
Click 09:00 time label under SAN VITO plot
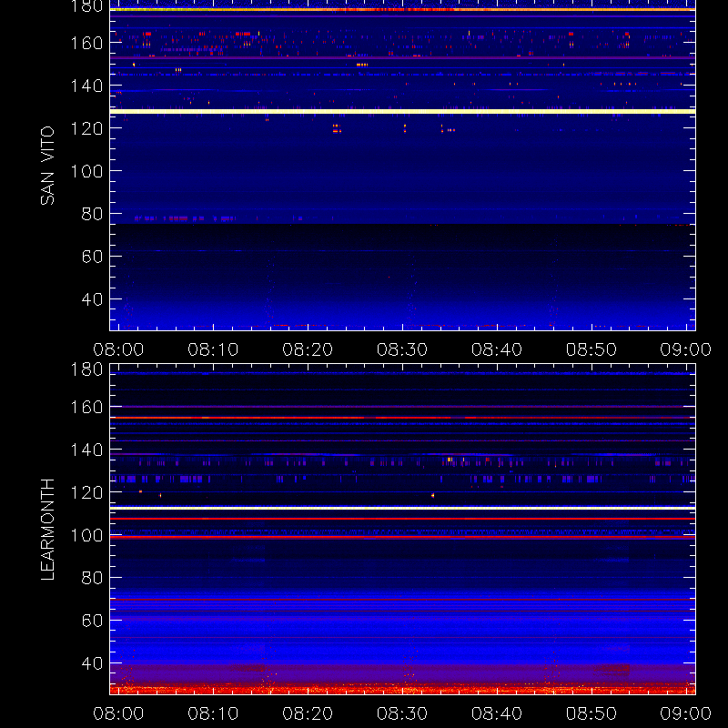pyautogui.click(x=686, y=349)
